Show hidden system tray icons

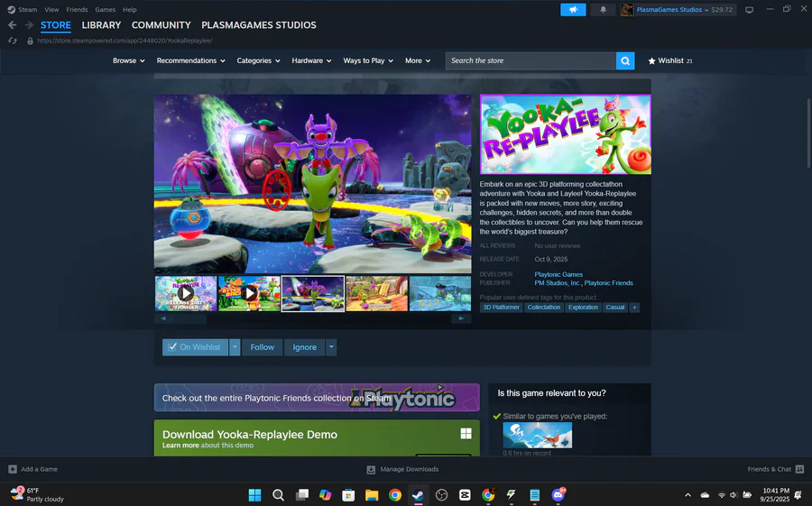687,495
